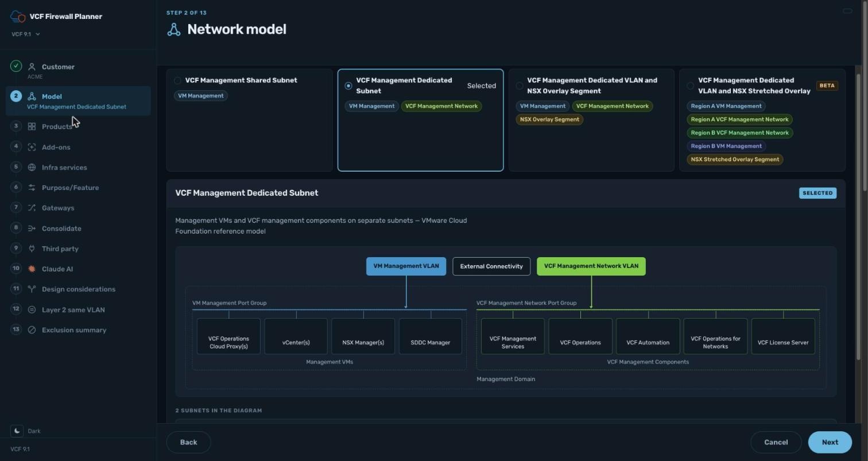This screenshot has height=461, width=868.
Task: Click the SDDC Manager box in diagram
Action: (430, 336)
